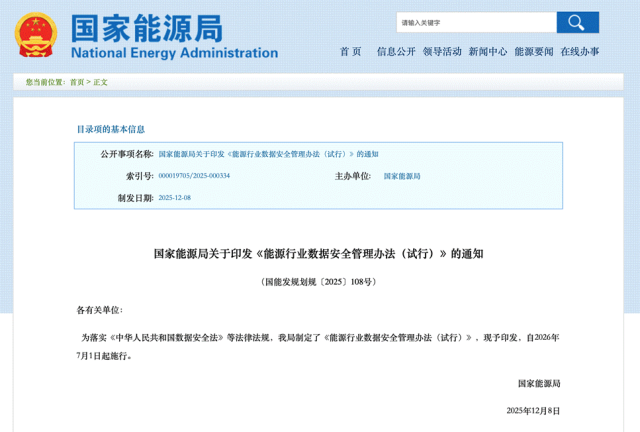Viewport: 640px width, 432px height.
Task: Click the document number containing 108号
Action: 318,282
